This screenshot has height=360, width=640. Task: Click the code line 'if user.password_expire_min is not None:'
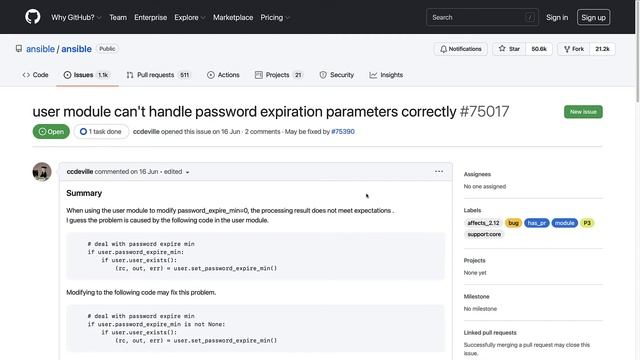(156, 324)
